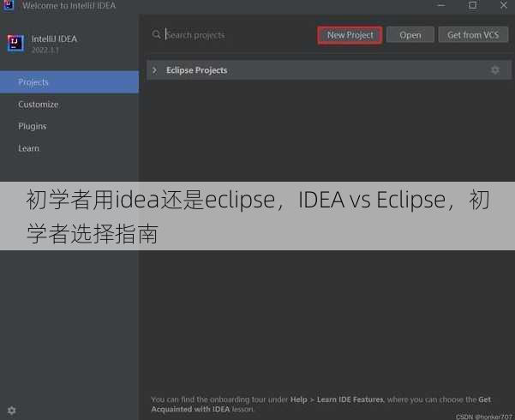Image resolution: width=515 pixels, height=420 pixels.
Task: Switch to the Customize tab
Action: 39,105
